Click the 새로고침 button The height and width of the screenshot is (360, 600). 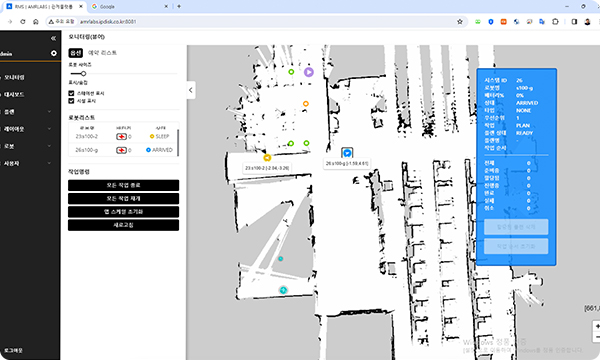click(123, 225)
